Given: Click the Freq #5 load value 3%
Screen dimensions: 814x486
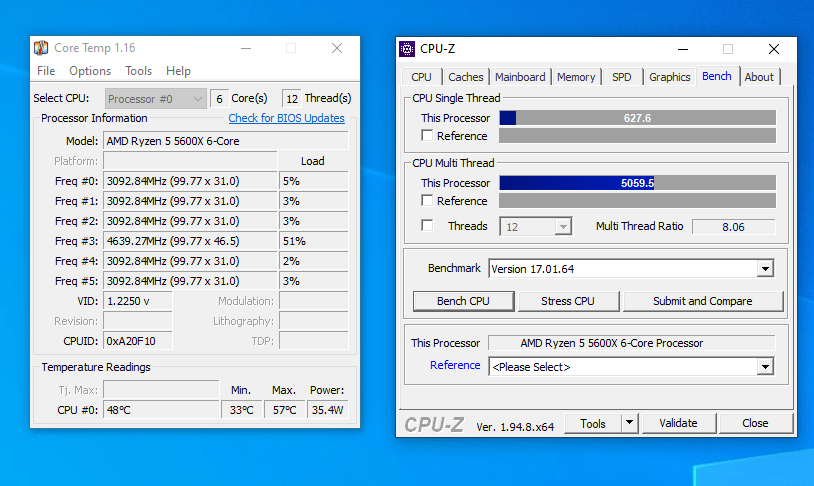Looking at the screenshot, I should tap(314, 281).
